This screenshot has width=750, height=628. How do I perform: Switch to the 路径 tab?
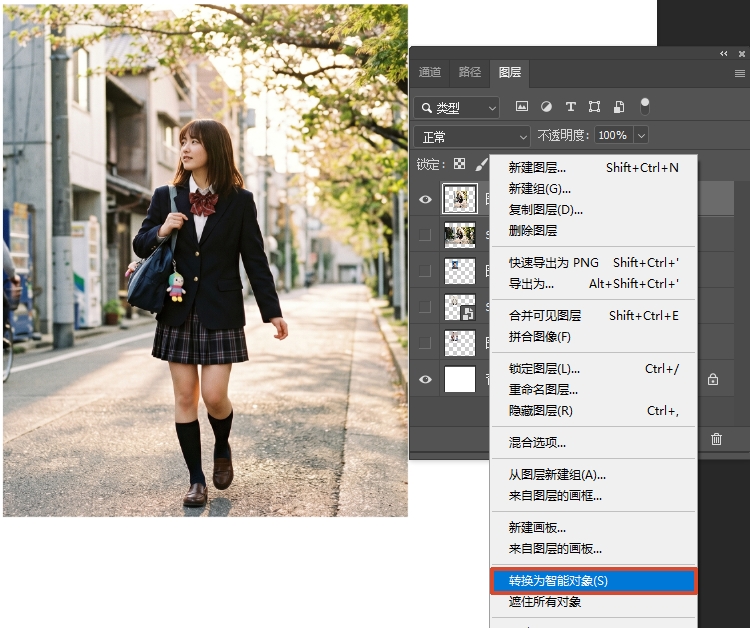point(470,72)
